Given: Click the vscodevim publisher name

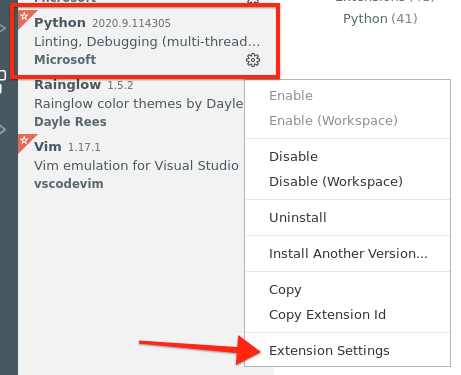Looking at the screenshot, I should point(69,184).
